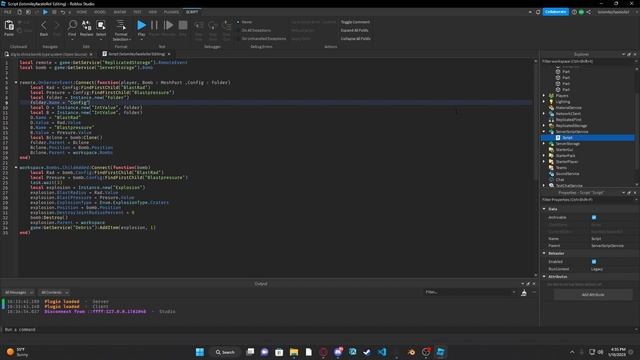Click the clear output broom icon
The width and height of the screenshot is (640, 360).
[524, 292]
